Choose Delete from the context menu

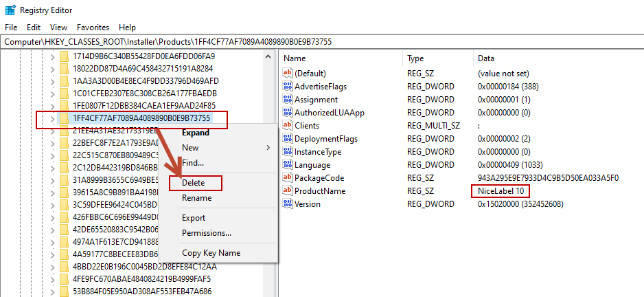tap(194, 184)
